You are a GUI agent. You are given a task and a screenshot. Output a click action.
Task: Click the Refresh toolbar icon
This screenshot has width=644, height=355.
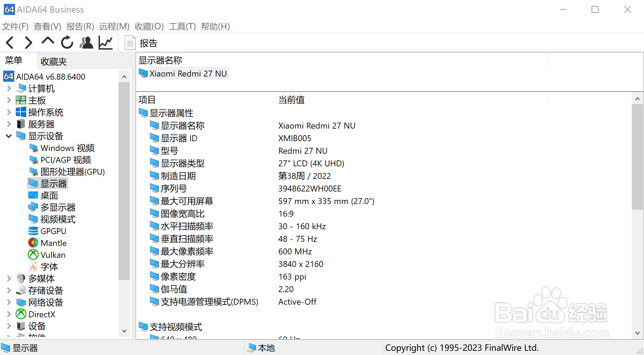pos(67,43)
